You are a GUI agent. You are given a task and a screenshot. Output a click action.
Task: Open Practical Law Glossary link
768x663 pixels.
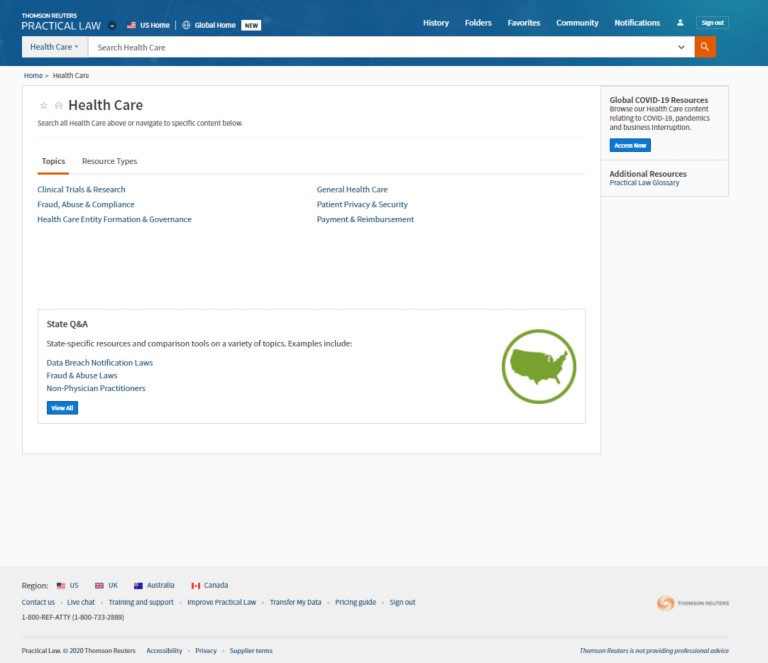[x=644, y=183]
